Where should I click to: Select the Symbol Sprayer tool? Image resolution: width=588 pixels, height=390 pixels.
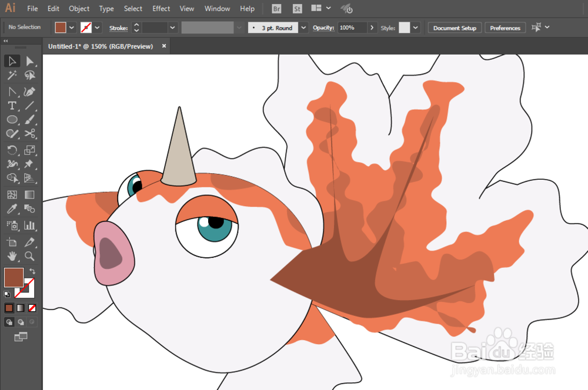coord(12,225)
